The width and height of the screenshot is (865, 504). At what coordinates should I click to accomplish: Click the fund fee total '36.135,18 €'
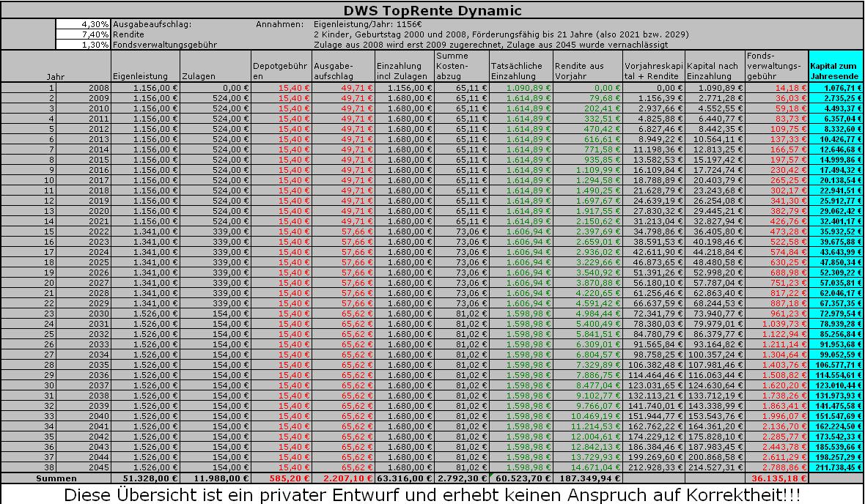777,478
